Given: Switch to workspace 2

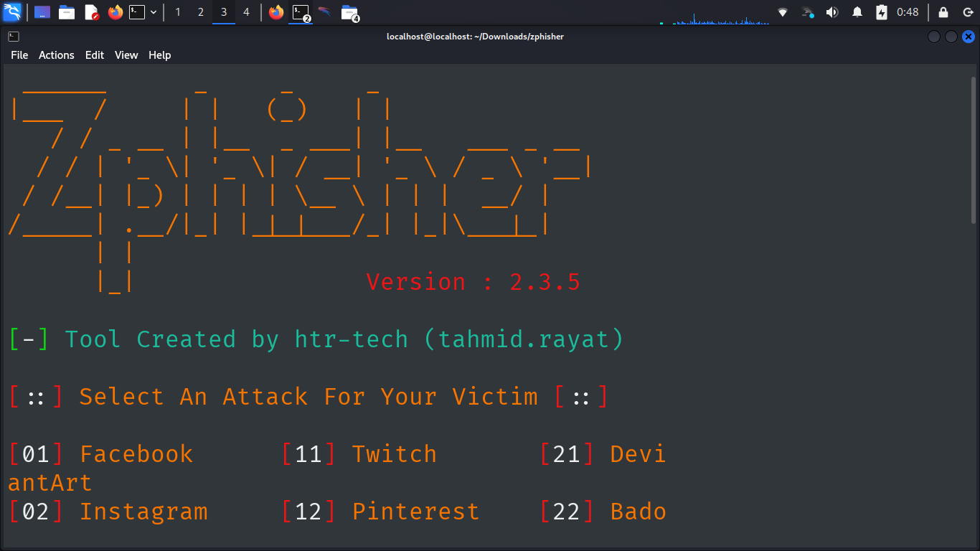Looking at the screenshot, I should tap(201, 12).
